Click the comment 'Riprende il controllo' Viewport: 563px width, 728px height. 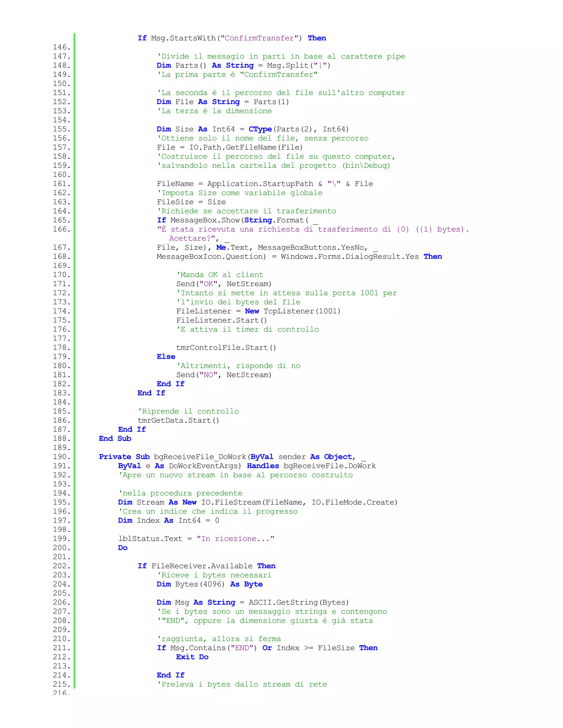point(188,411)
